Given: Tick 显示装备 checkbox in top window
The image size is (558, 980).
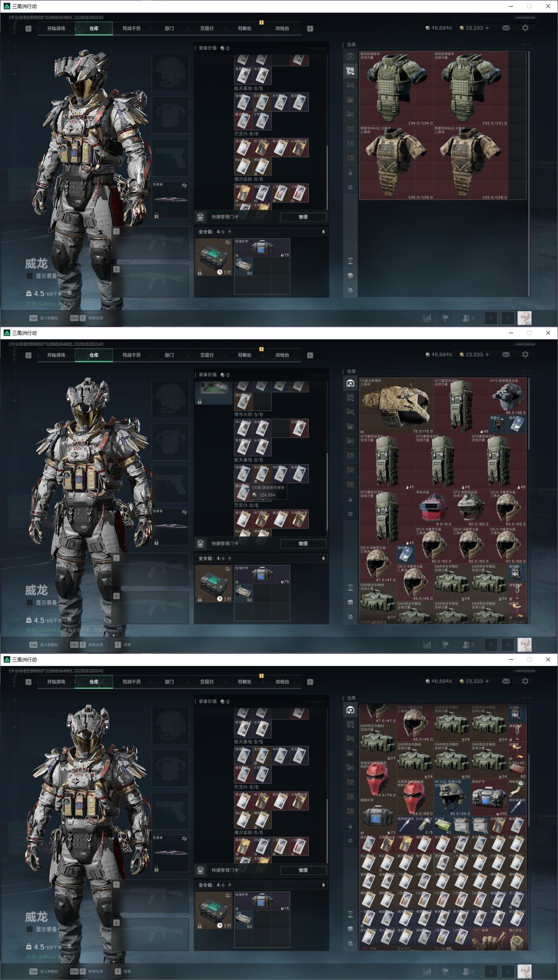Looking at the screenshot, I should click(30, 275).
